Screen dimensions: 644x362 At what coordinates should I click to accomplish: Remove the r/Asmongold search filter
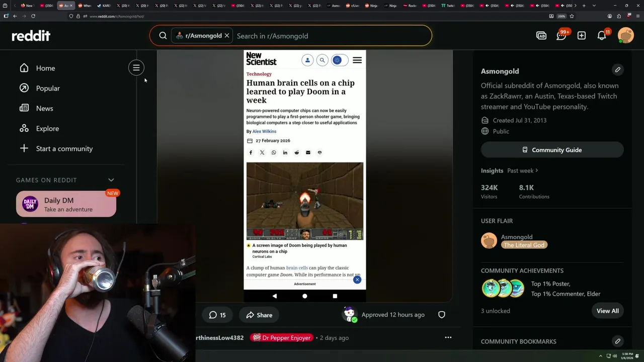click(x=227, y=36)
